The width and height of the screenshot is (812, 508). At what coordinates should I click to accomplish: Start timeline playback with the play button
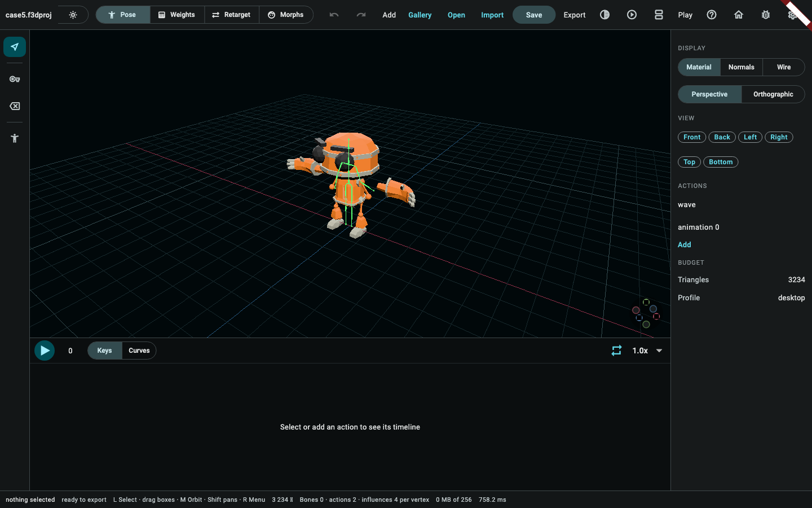point(45,351)
